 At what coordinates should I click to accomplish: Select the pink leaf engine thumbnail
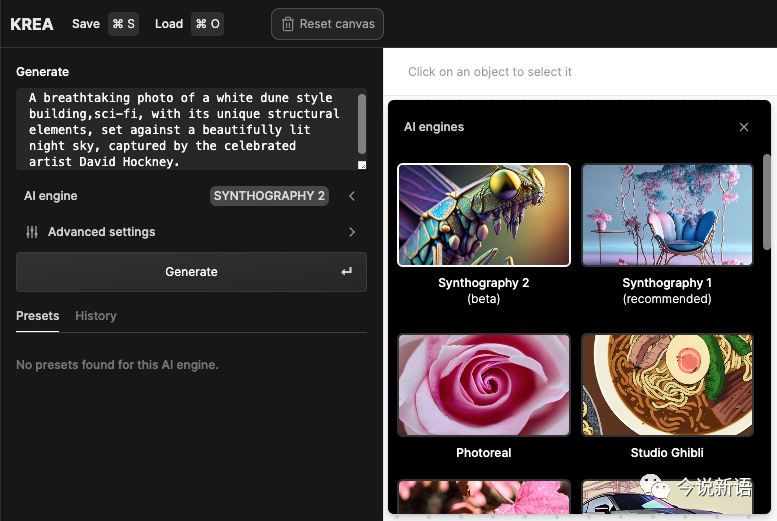tap(484, 496)
